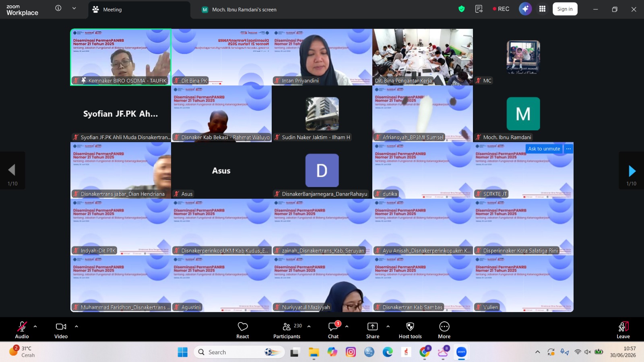
Task: Open Instagram from the taskbar
Action: point(351,352)
